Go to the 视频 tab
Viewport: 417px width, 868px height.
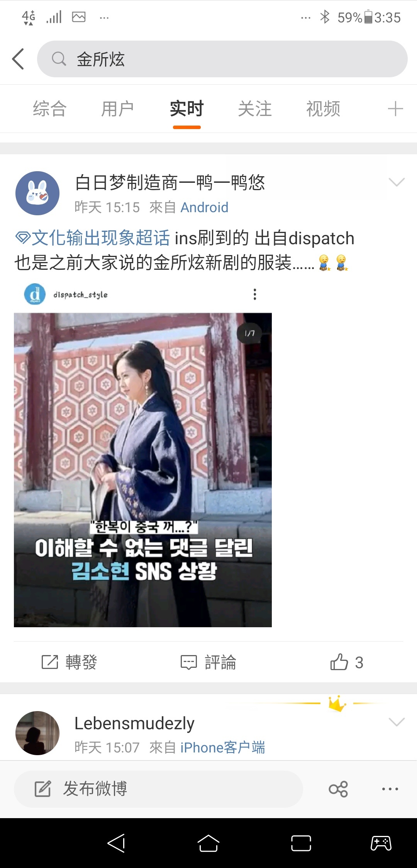(x=323, y=109)
